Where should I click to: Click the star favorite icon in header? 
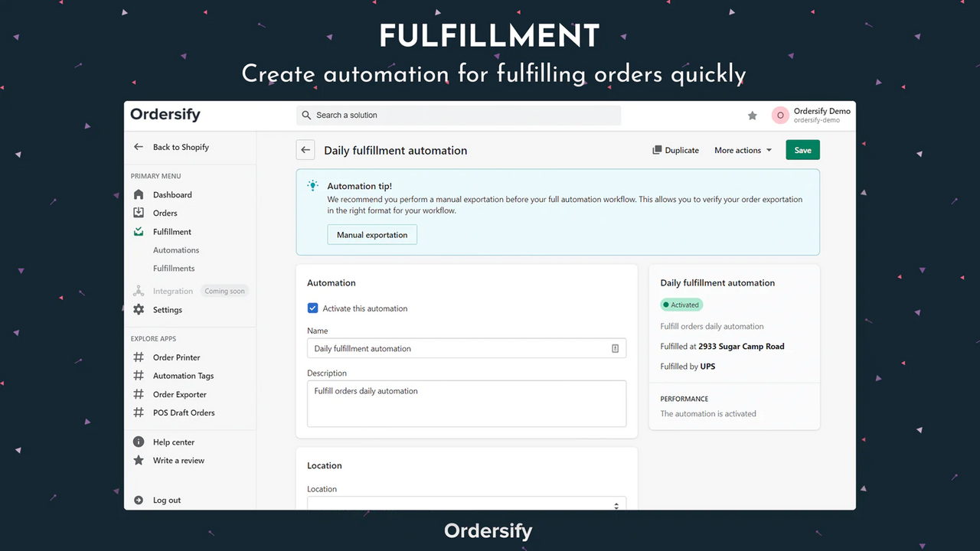753,116
